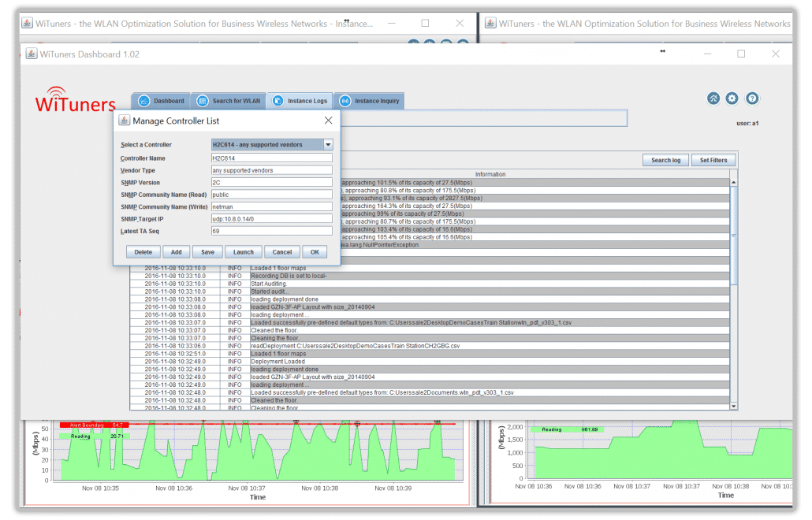Click the 'user: a1' label

click(747, 123)
